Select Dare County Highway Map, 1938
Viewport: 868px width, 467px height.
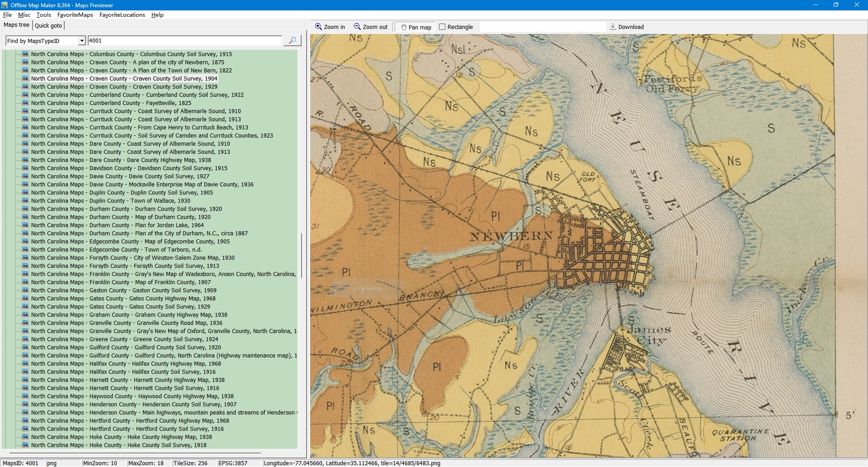coord(121,160)
